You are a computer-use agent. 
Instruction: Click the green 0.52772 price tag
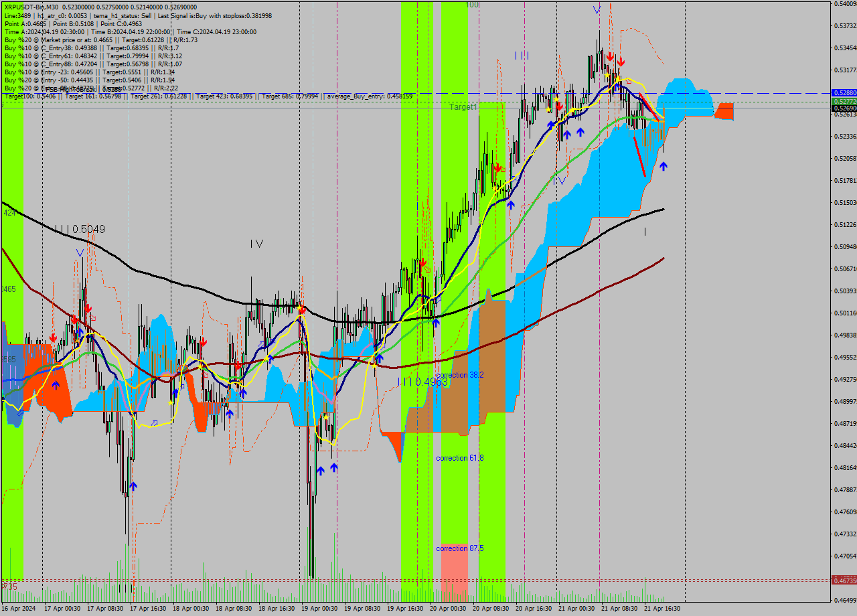(844, 101)
